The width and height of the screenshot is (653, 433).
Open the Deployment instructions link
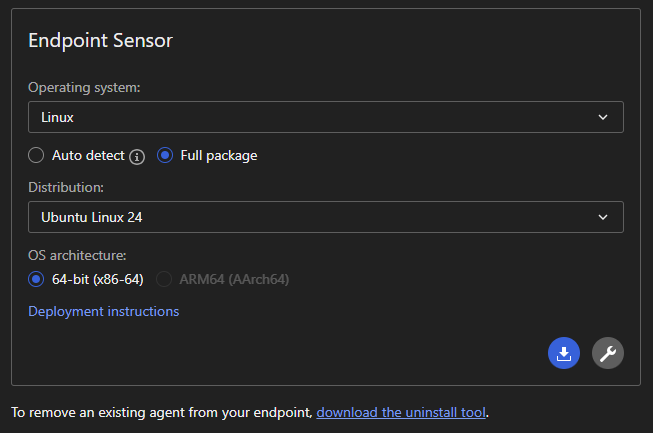point(104,311)
